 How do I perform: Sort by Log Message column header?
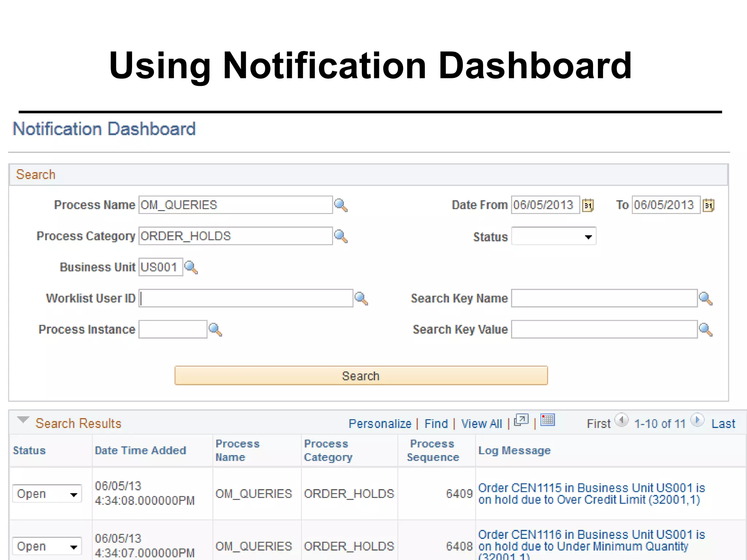coord(514,451)
